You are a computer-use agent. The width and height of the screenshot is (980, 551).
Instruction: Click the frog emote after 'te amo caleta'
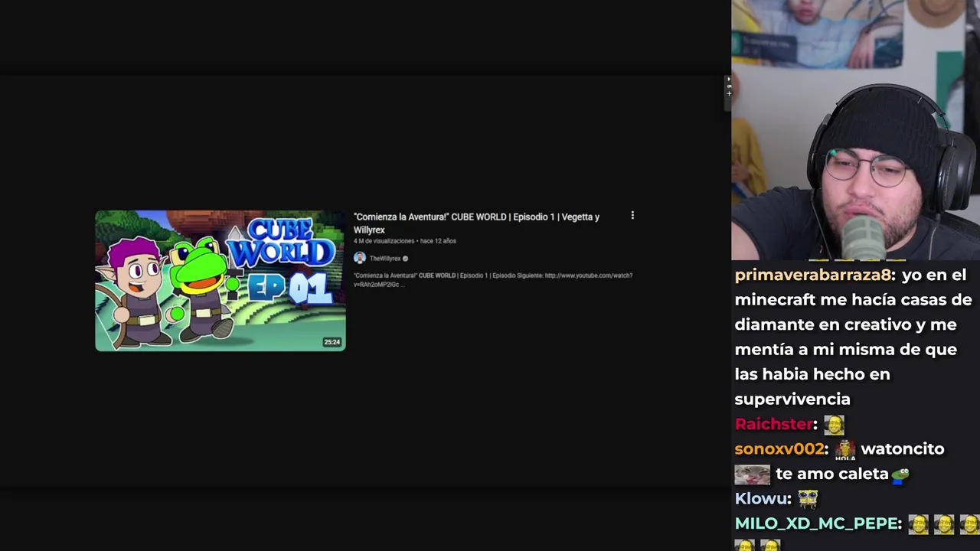coord(900,474)
